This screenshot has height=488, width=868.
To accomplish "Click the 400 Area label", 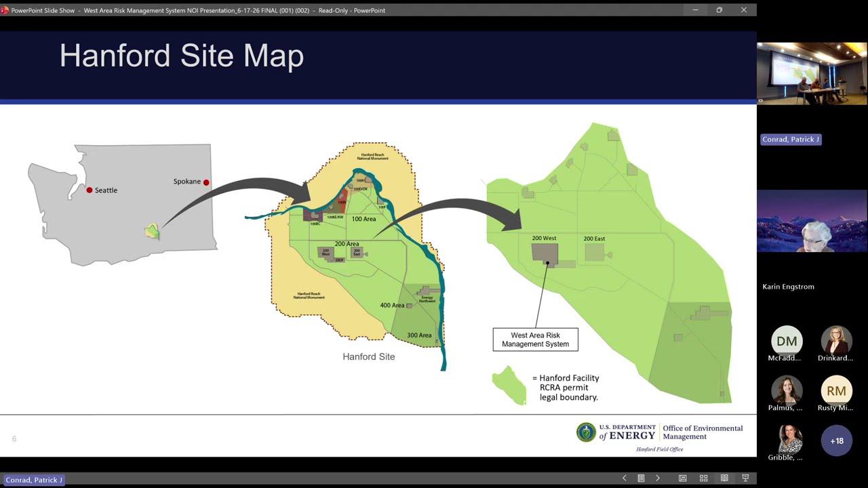I will (x=392, y=305).
